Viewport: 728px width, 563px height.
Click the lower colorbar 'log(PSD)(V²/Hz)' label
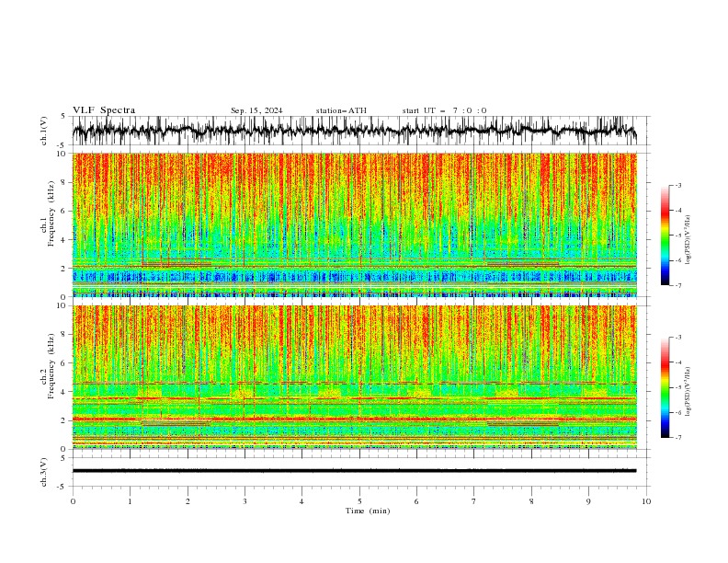[688, 392]
